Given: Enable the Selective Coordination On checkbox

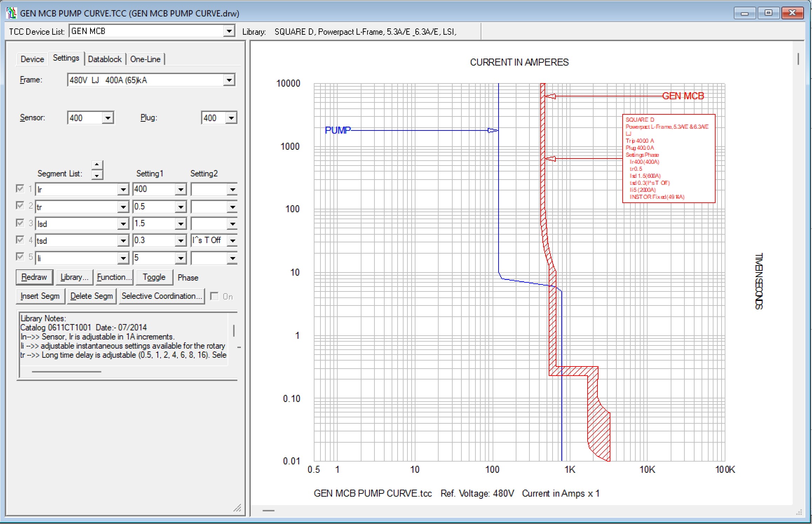Looking at the screenshot, I should tap(214, 296).
